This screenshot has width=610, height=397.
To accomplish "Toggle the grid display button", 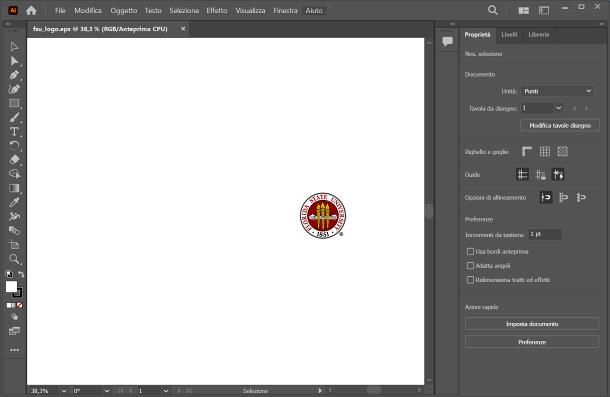I will [545, 151].
